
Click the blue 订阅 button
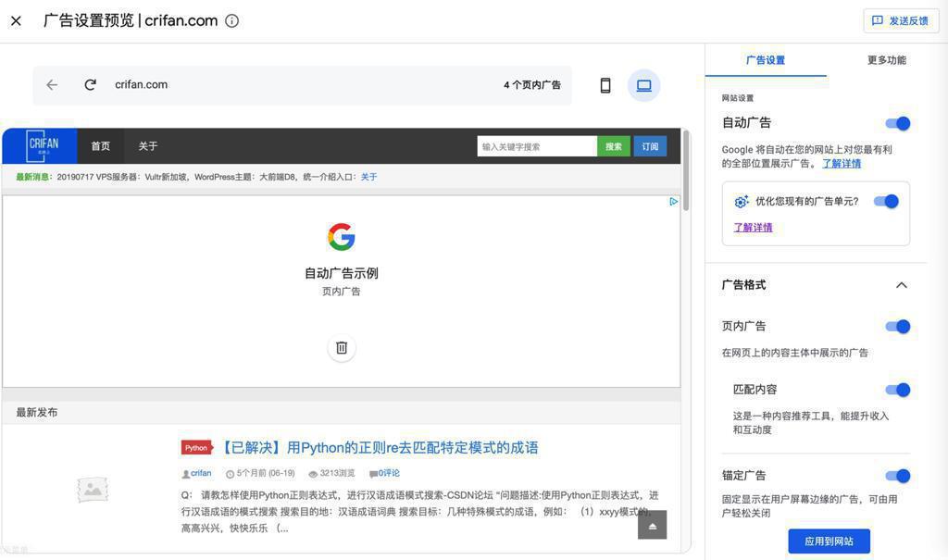tap(650, 146)
